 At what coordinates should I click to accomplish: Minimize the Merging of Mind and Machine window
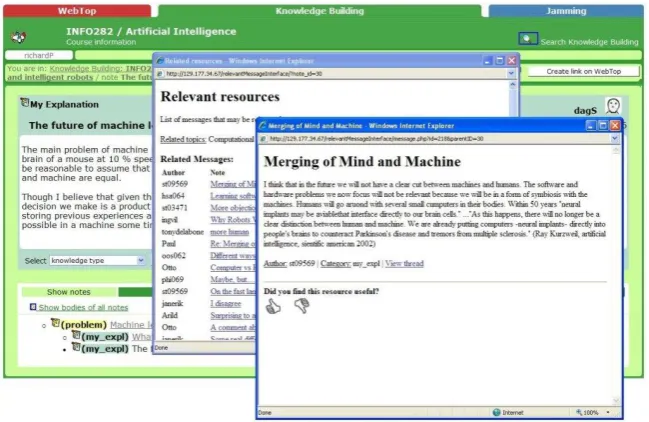[591, 125]
